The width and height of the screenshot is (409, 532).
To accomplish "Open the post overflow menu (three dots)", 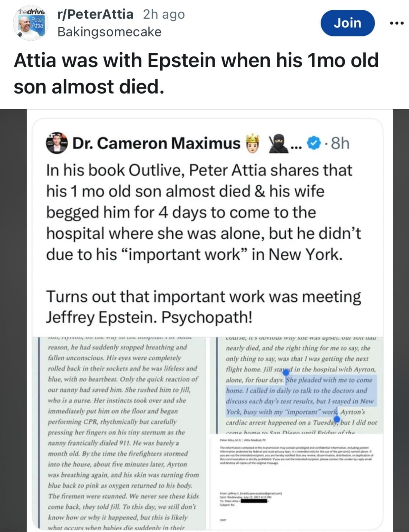I will [x=397, y=23].
